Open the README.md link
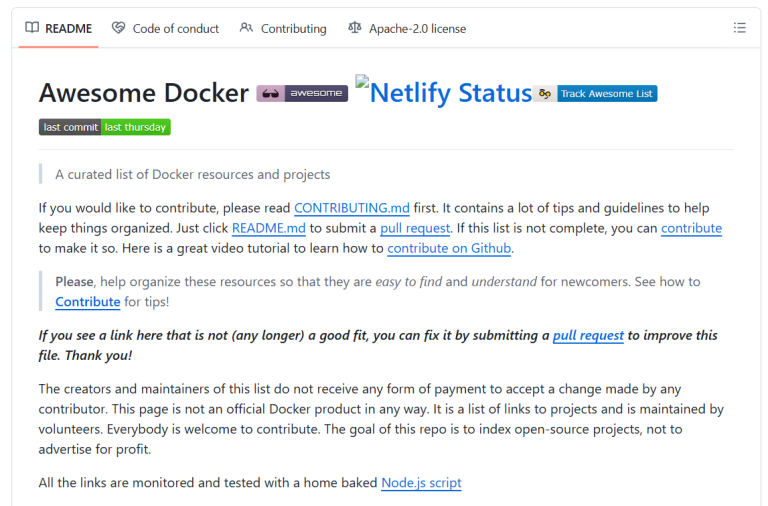768x506 pixels. click(x=268, y=228)
